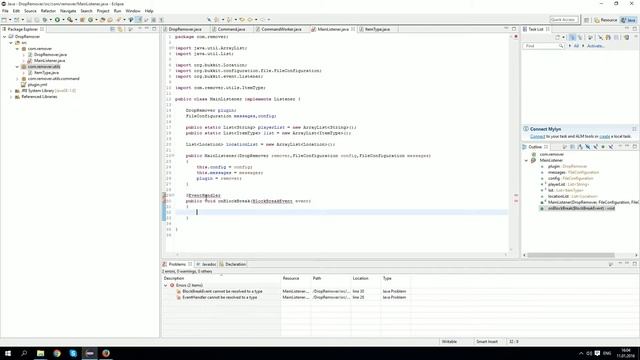Open plugin.yml in Package Explorer
The height and width of the screenshot is (360, 640).
point(37,84)
